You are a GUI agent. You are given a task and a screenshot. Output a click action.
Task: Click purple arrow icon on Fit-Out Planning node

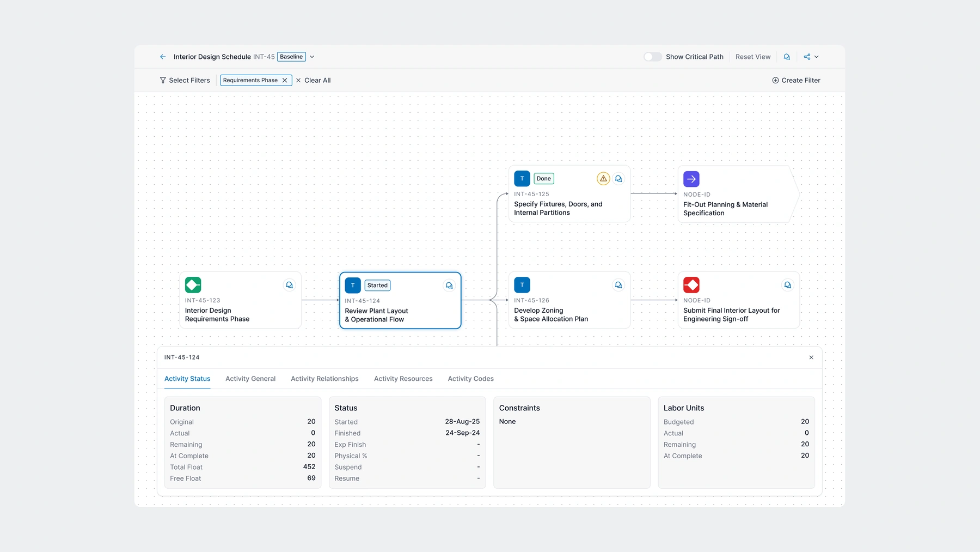[691, 179]
